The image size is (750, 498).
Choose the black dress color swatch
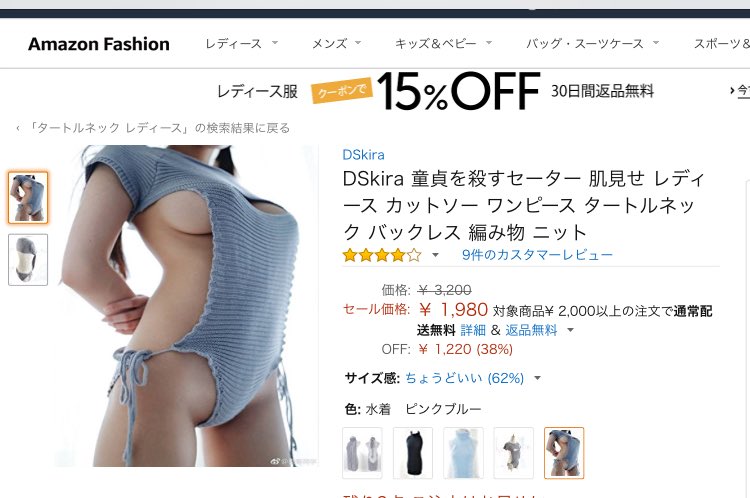point(413,453)
